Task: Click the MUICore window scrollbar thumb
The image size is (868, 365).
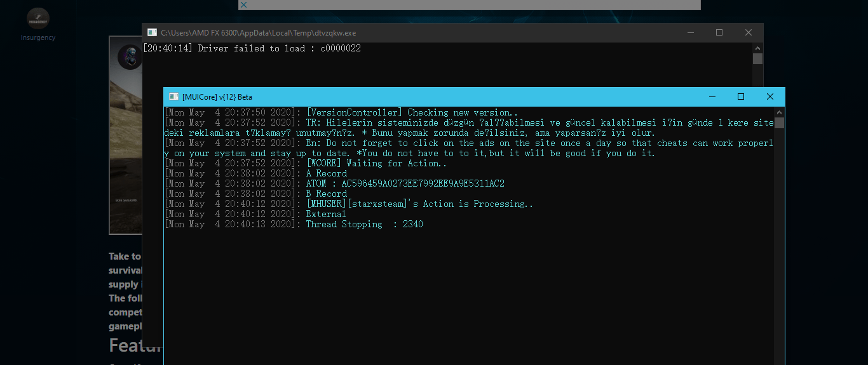Action: point(779,123)
